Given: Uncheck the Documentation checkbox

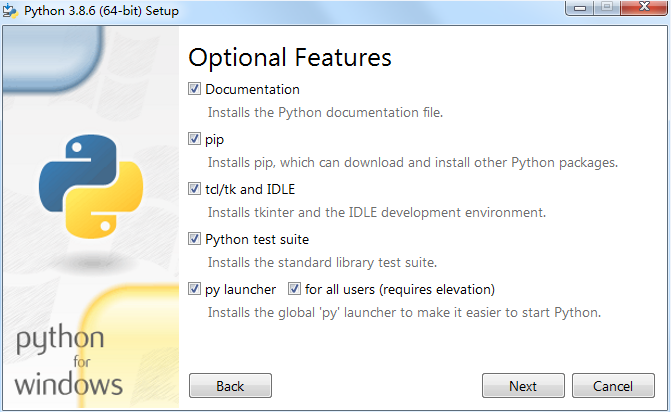Looking at the screenshot, I should [x=195, y=89].
